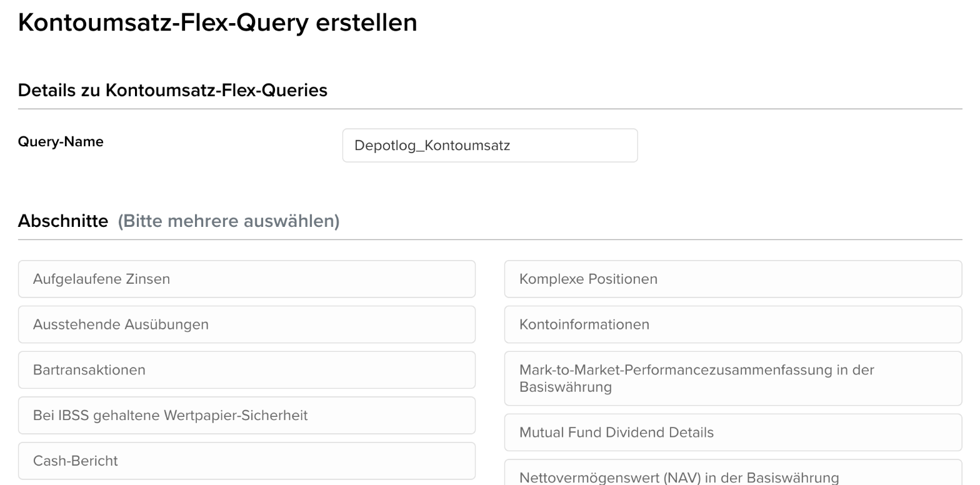Click the Kontoumsatz-Flex-Query erstellen page title

(217, 23)
